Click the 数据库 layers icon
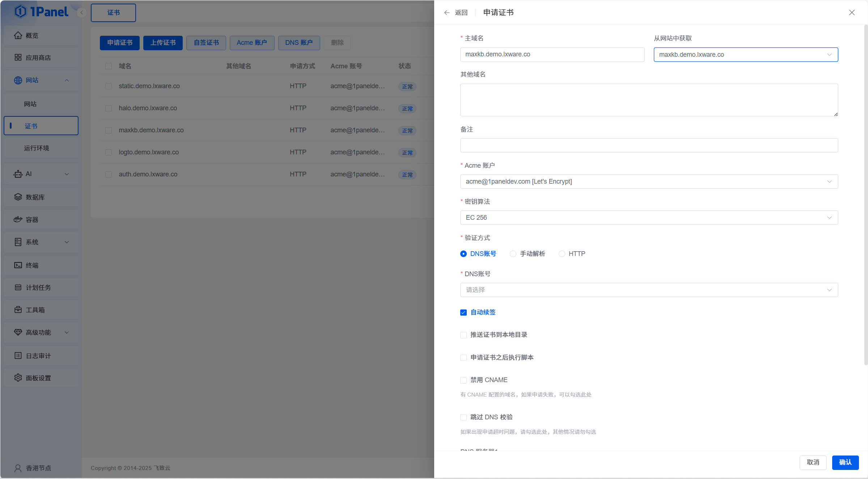The width and height of the screenshot is (868, 479). click(x=18, y=197)
